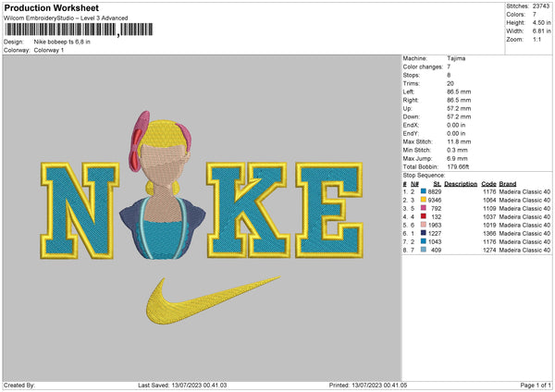The height and width of the screenshot is (392, 555).
Task: Click the 'EndX:' label
Action: (411, 125)
